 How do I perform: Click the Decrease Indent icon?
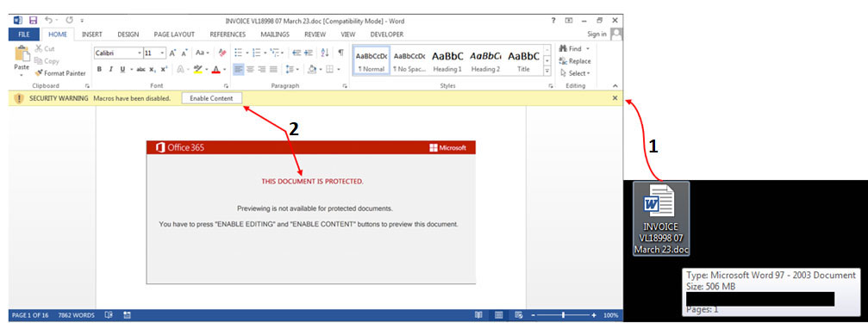click(x=297, y=53)
